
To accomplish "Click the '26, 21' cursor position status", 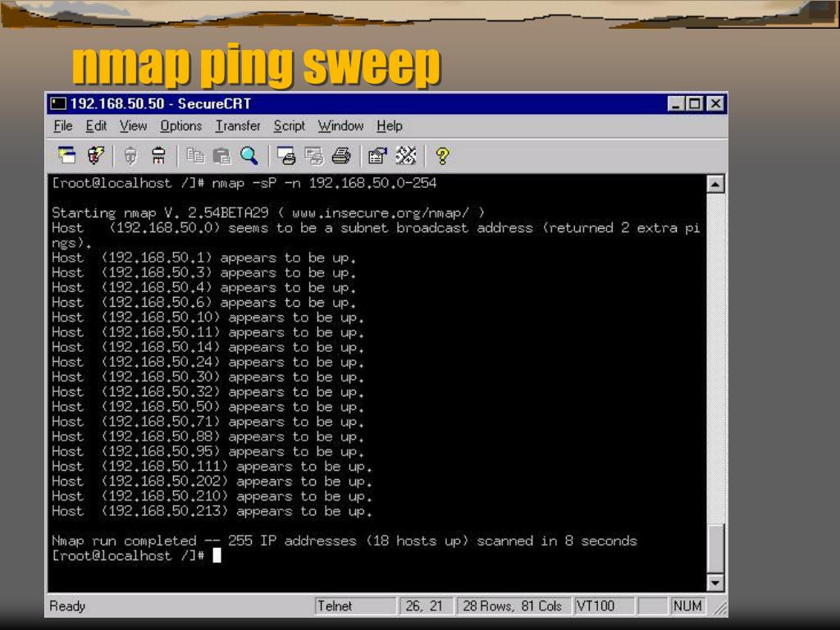I will 426,606.
